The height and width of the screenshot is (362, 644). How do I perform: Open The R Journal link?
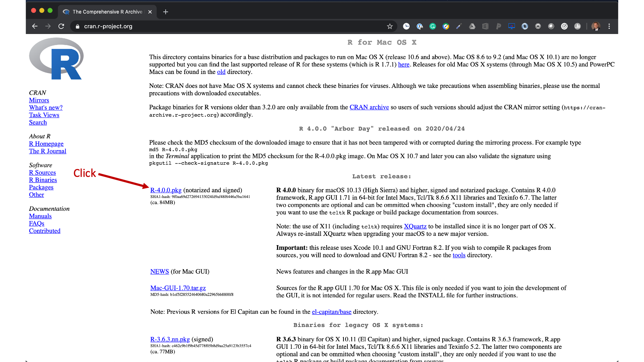(48, 151)
